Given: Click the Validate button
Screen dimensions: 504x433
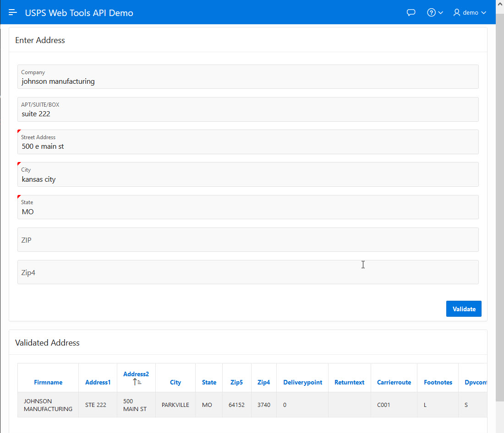Looking at the screenshot, I should pyautogui.click(x=464, y=309).
